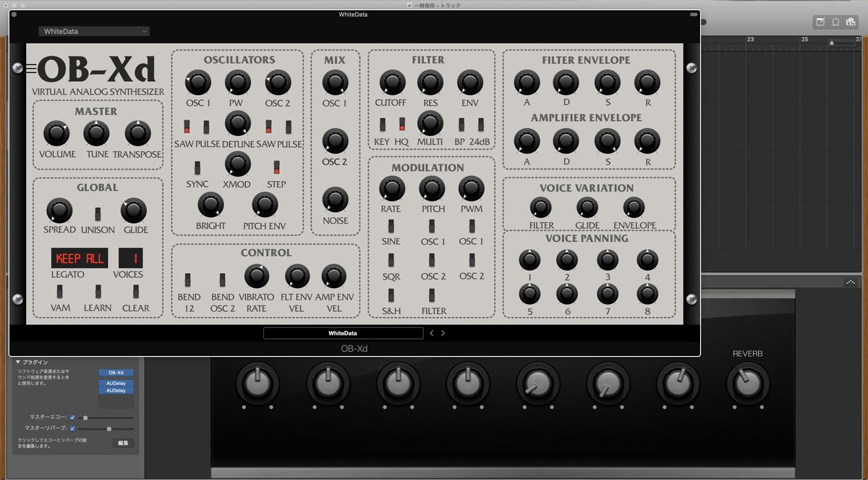
Task: Toggle the BEND 12 switch
Action: [x=188, y=279]
